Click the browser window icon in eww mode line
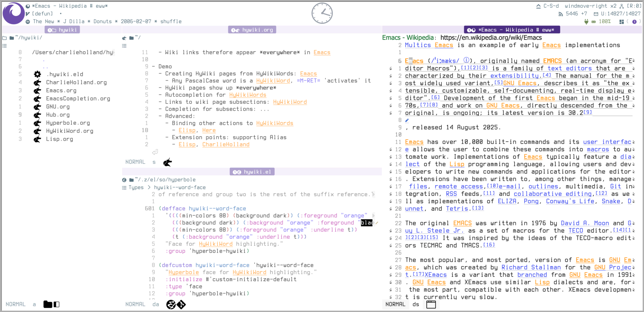The height and width of the screenshot is (312, 644). pyautogui.click(x=431, y=305)
